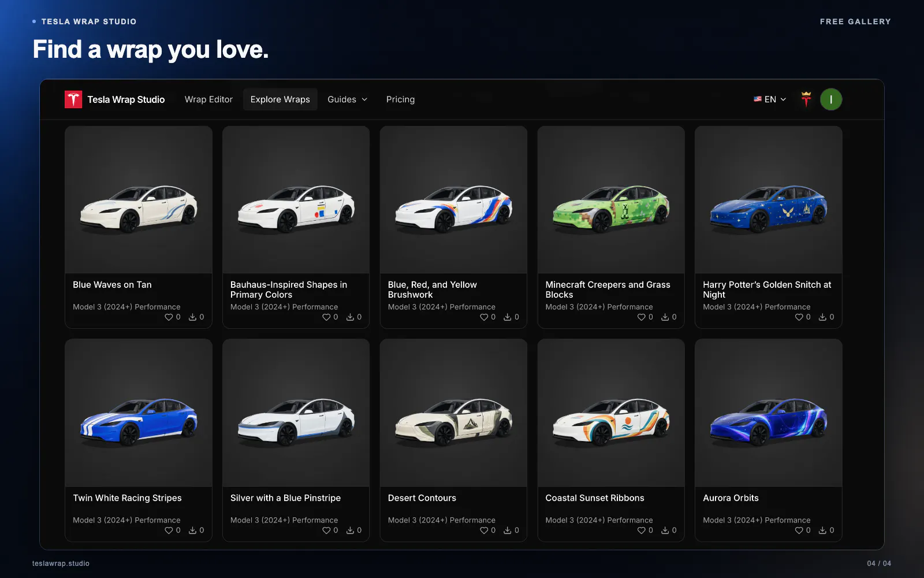The image size is (924, 578).
Task: Open Blue, Red, and Yellow Brushwork title
Action: [x=433, y=290]
